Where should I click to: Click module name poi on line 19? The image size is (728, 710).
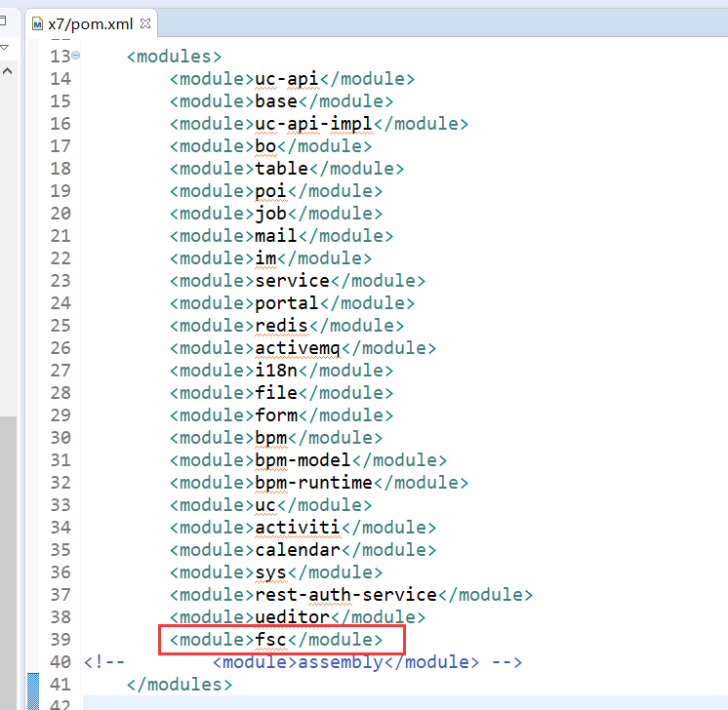tap(271, 191)
